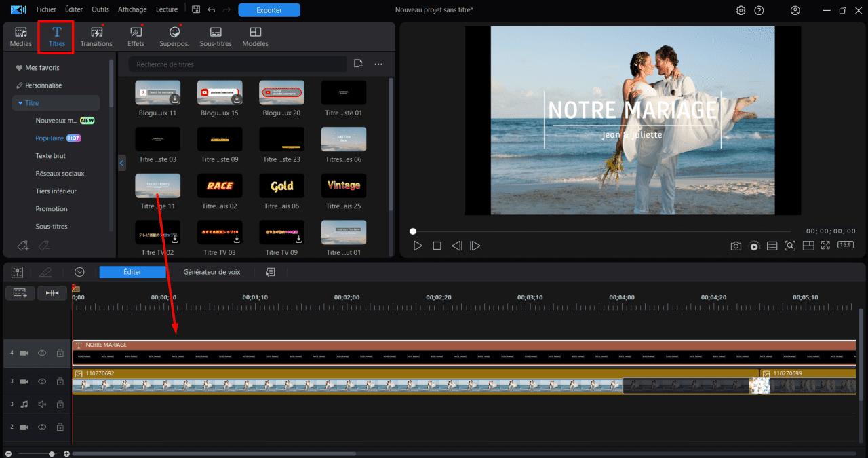868x458 pixels.
Task: Click the timeline zoom slider handle
Action: [x=52, y=453]
